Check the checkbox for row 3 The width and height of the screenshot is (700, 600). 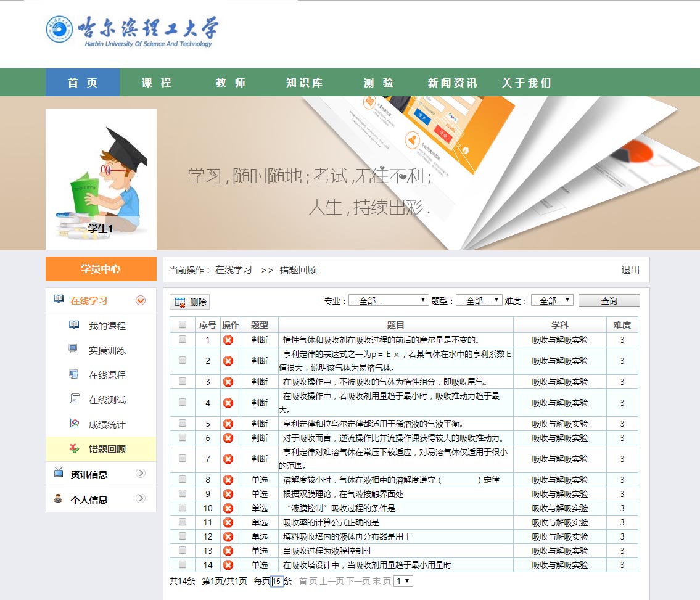click(183, 382)
